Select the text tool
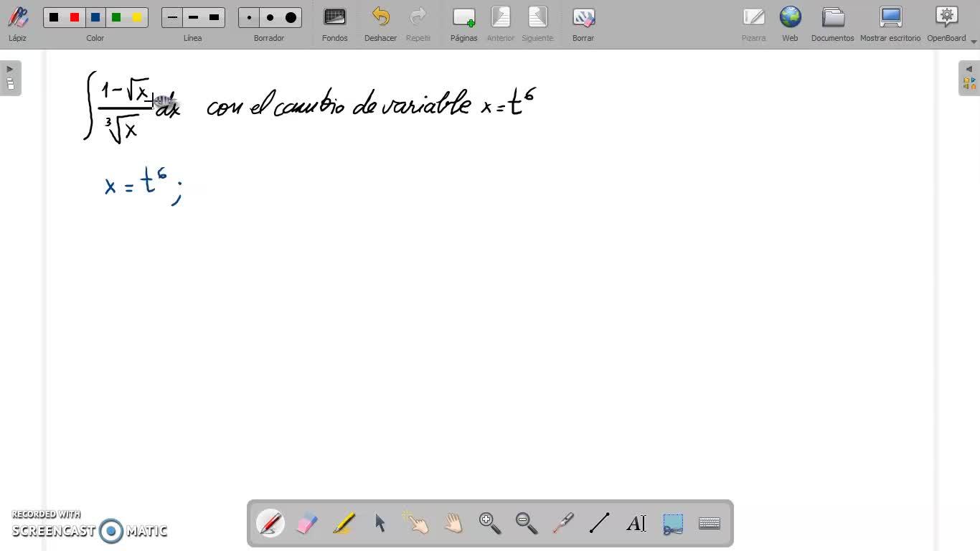Image resolution: width=980 pixels, height=551 pixels. [636, 523]
